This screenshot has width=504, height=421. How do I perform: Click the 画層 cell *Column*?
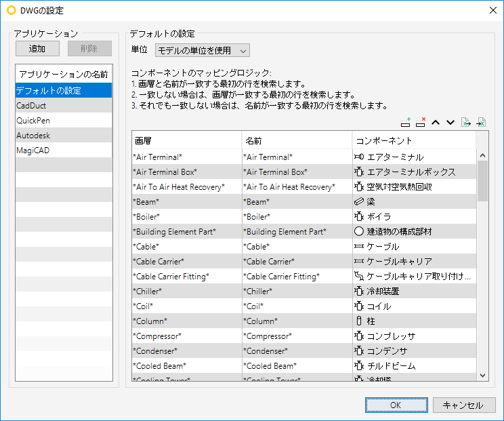(187, 321)
